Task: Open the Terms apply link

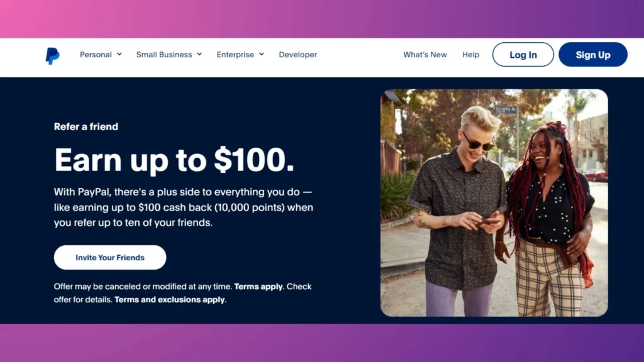Action: pos(258,287)
